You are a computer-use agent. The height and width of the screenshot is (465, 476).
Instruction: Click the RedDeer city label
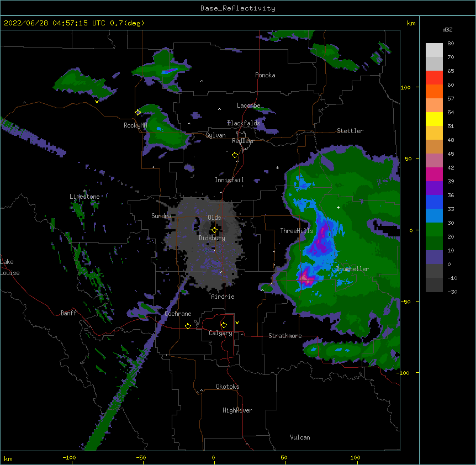tap(243, 141)
